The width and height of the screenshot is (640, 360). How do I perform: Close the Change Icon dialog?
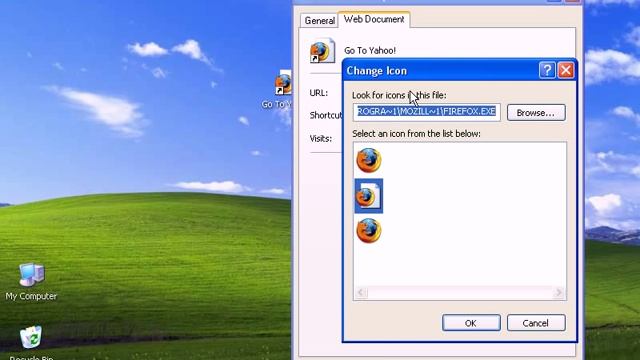(x=566, y=71)
